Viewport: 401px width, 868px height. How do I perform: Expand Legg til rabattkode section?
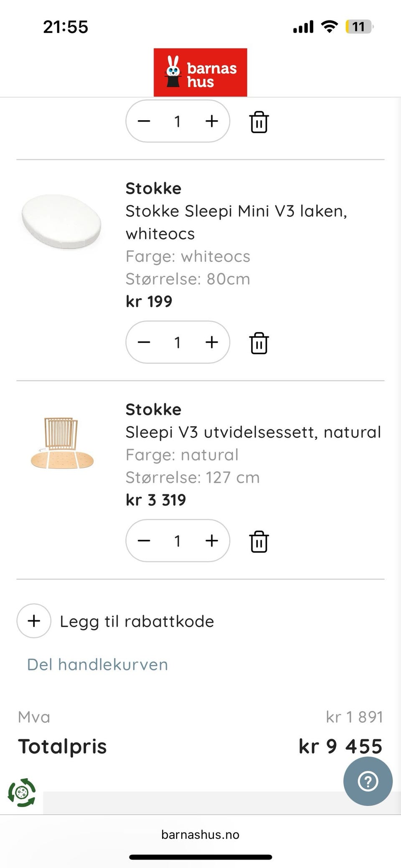34,621
